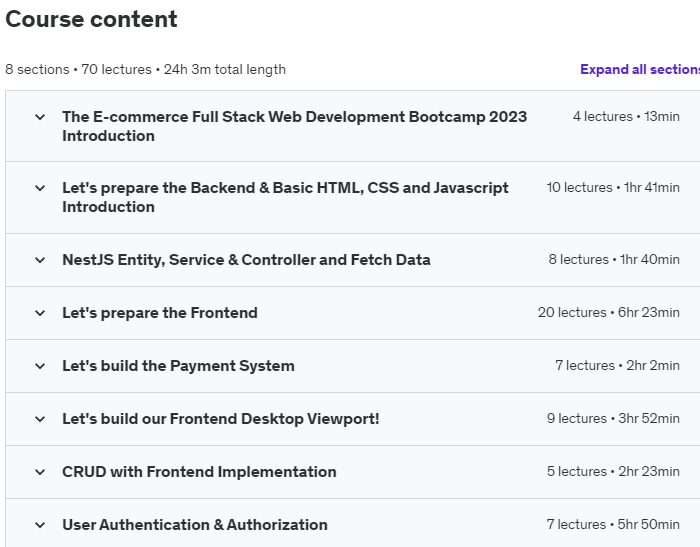Expand User Authentication & Authorization chevron
700x547 pixels.
[x=40, y=525]
